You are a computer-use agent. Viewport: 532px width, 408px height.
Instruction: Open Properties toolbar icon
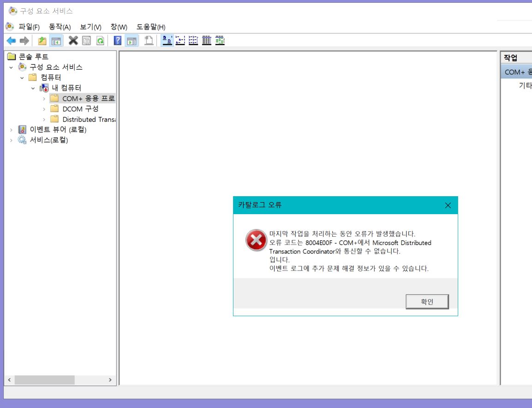[x=87, y=41]
